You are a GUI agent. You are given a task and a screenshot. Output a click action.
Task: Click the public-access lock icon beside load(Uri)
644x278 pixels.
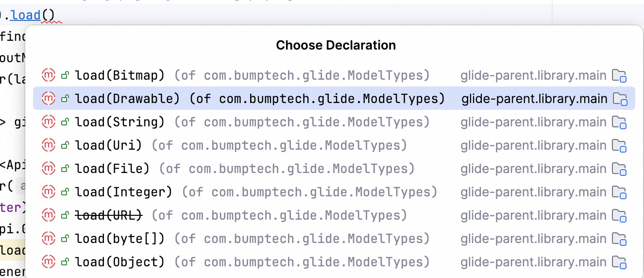click(x=65, y=145)
